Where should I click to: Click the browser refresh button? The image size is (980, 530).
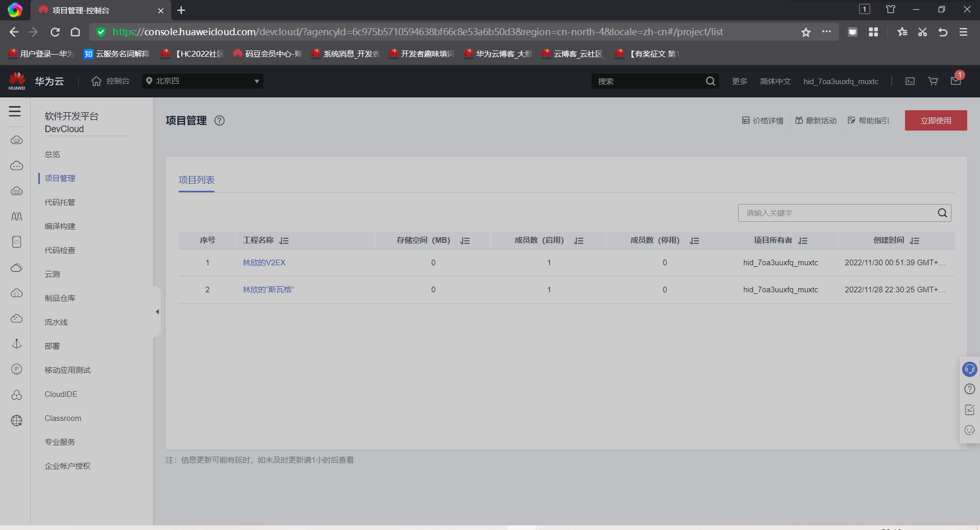pos(55,32)
